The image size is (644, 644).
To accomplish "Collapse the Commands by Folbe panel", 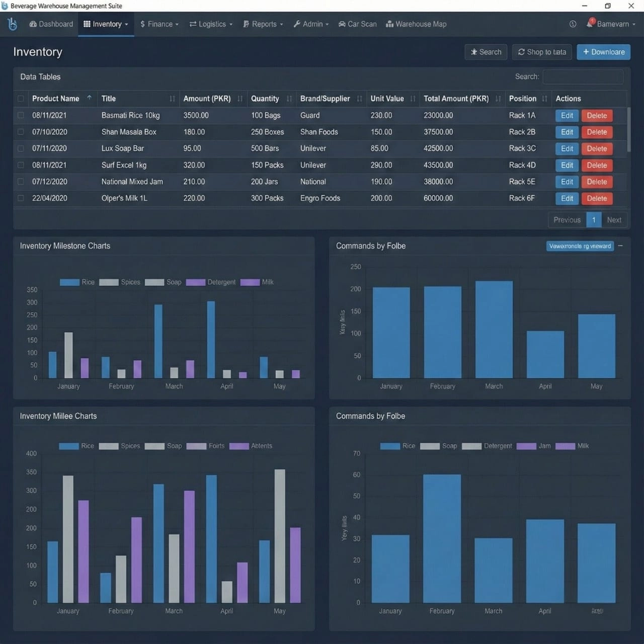I will (620, 246).
